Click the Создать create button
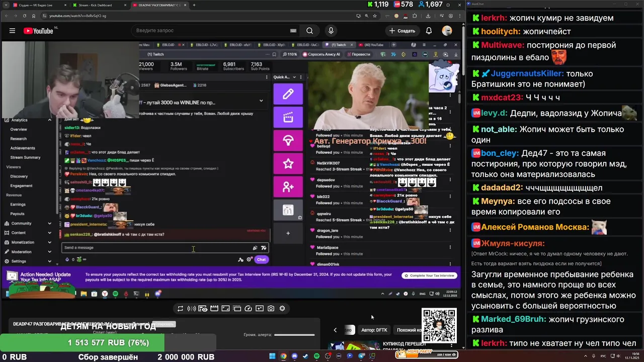The height and width of the screenshot is (362, 644). 402,31
